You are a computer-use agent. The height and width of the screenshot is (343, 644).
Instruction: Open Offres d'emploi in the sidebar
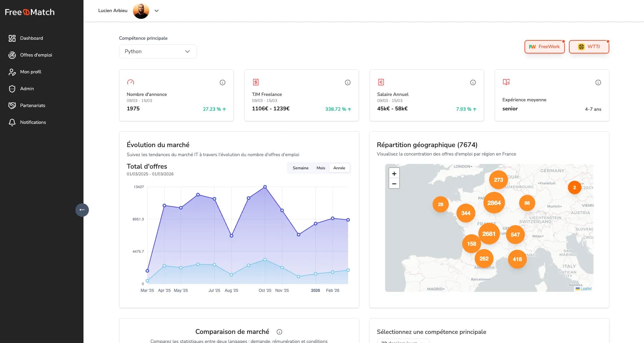pyautogui.click(x=36, y=55)
